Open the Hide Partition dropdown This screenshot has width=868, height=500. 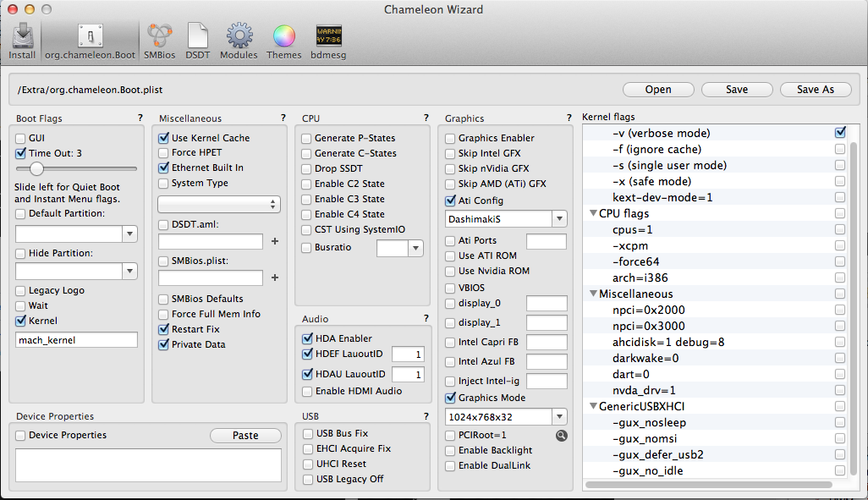coord(129,271)
